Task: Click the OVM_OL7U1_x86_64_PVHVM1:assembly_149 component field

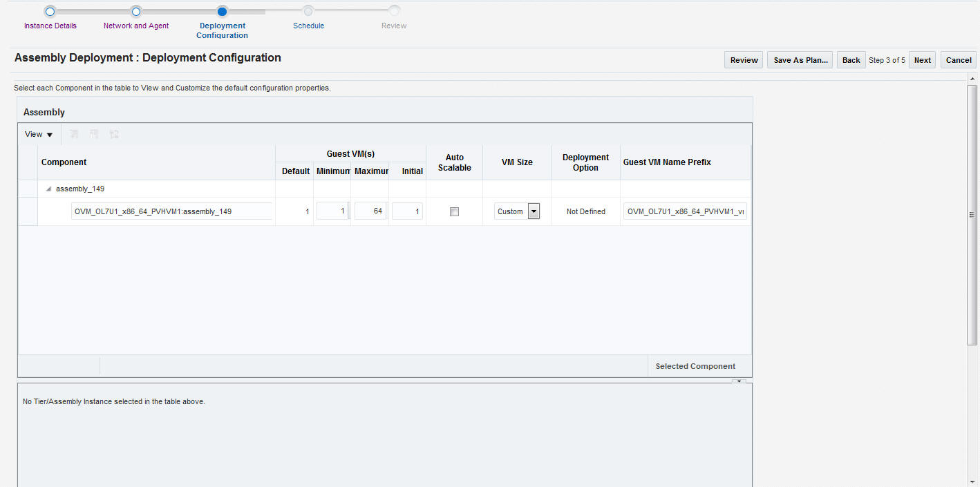Action: [x=171, y=211]
